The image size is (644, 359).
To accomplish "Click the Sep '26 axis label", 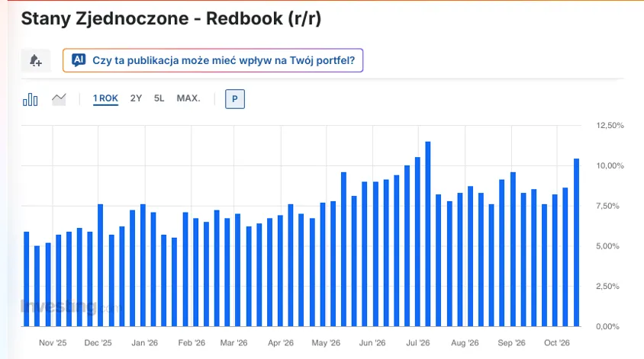I will [x=511, y=342].
